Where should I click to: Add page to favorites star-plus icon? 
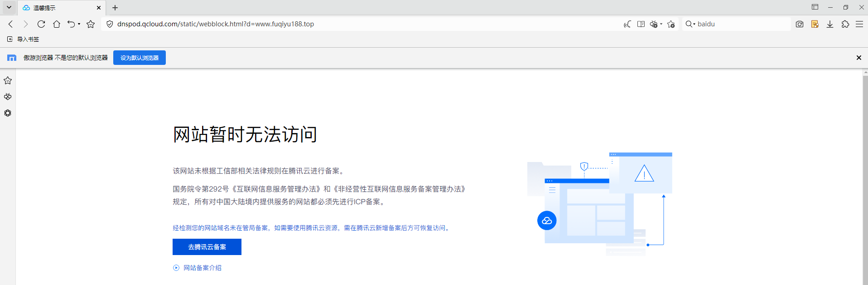(x=671, y=24)
